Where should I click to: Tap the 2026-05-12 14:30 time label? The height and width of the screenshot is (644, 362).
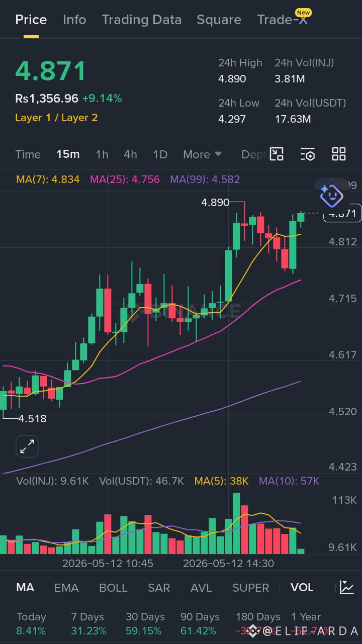pos(229,564)
